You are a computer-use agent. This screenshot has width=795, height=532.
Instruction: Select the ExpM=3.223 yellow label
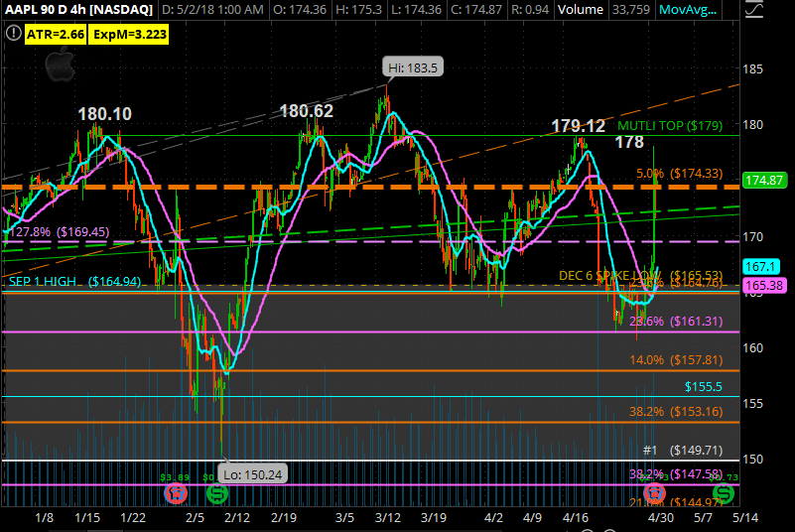130,35
